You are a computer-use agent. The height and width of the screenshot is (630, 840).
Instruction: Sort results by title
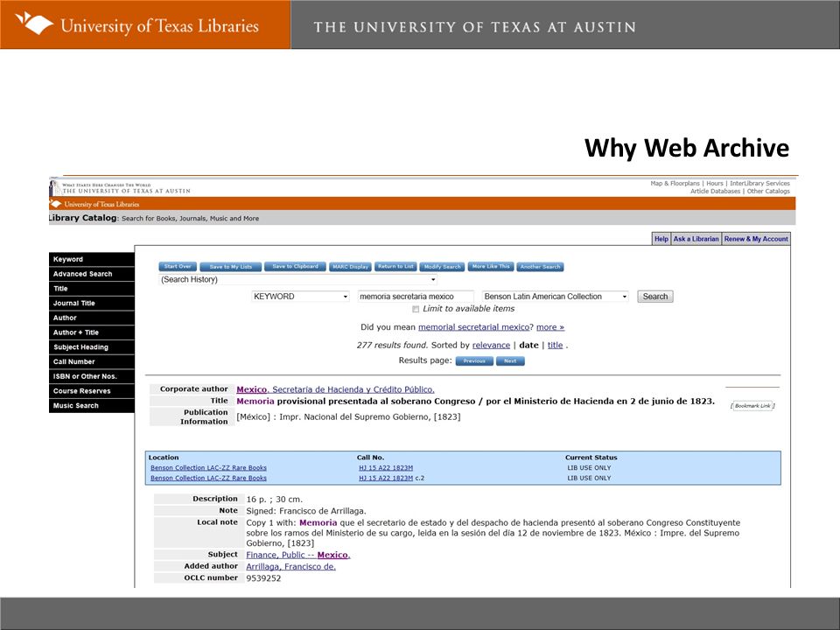[x=555, y=346]
